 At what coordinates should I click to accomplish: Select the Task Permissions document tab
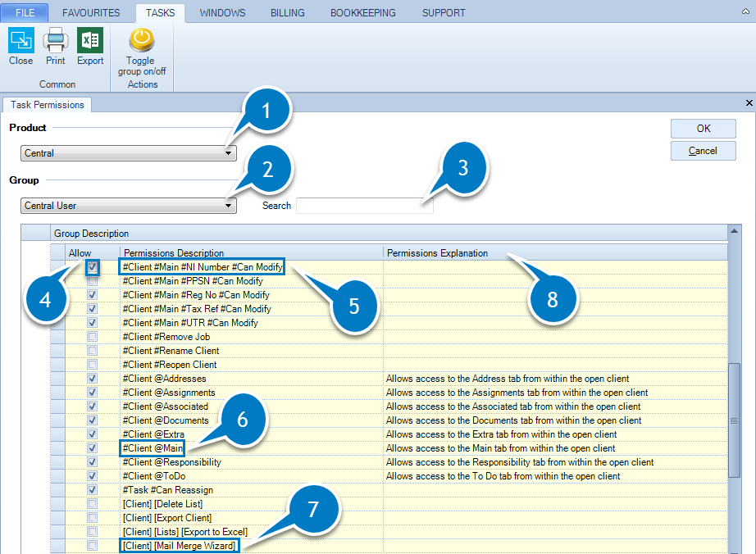48,105
